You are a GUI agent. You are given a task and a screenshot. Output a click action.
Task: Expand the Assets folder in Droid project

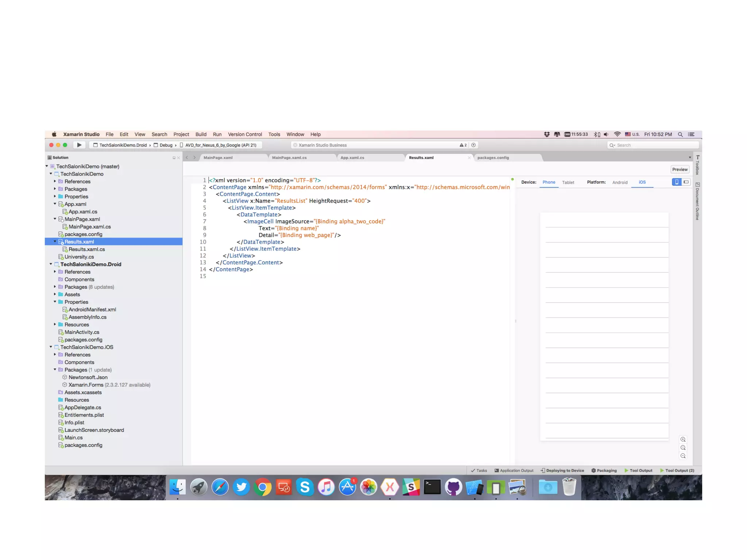click(x=55, y=294)
